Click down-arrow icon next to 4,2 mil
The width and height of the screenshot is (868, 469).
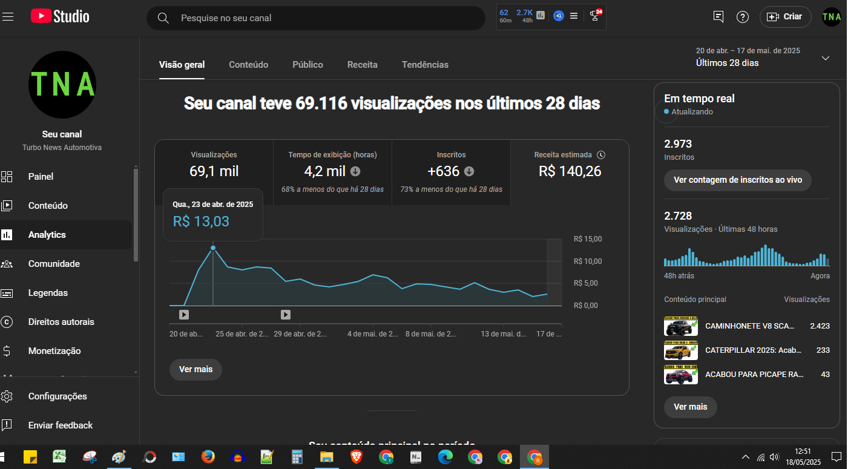(x=355, y=171)
